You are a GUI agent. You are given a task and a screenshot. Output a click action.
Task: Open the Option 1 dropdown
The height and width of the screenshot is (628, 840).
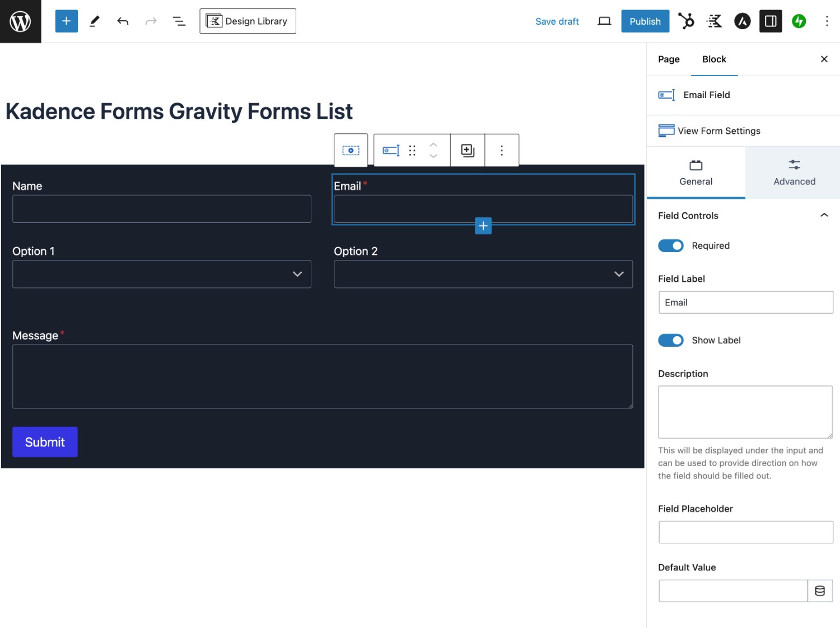coord(162,274)
